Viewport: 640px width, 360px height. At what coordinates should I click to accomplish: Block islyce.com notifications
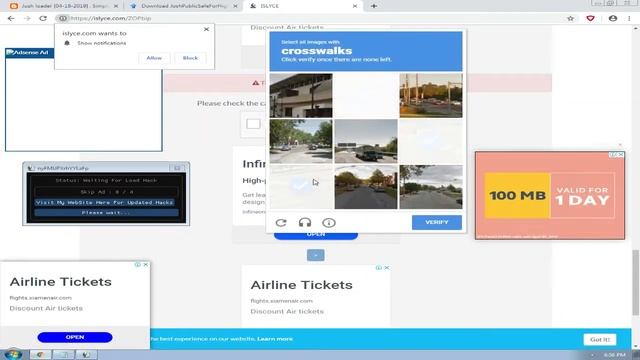pos(190,58)
